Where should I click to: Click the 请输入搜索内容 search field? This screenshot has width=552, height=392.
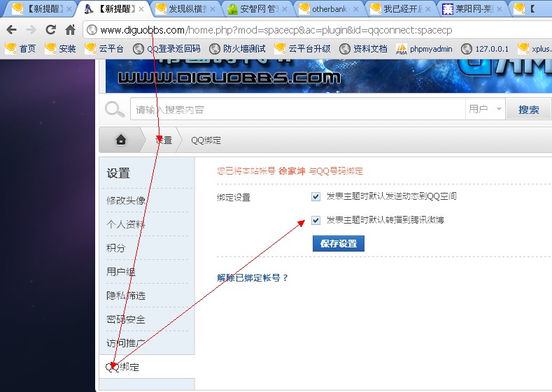[298, 109]
